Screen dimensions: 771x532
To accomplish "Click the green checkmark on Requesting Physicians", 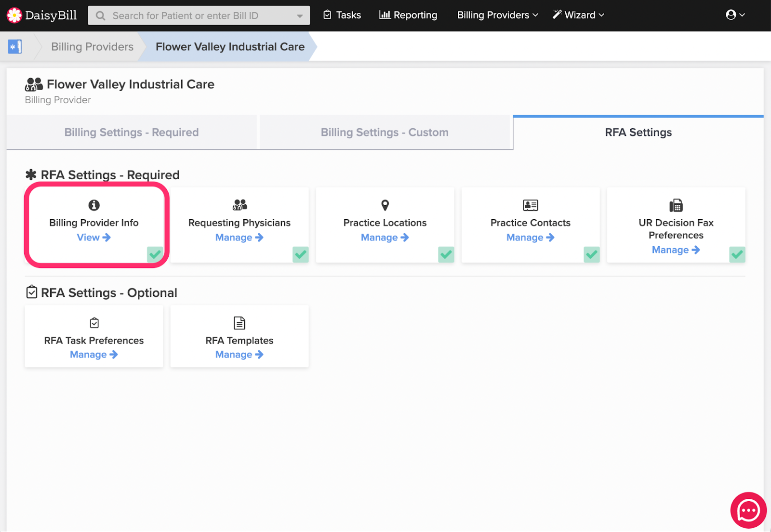I will point(301,254).
